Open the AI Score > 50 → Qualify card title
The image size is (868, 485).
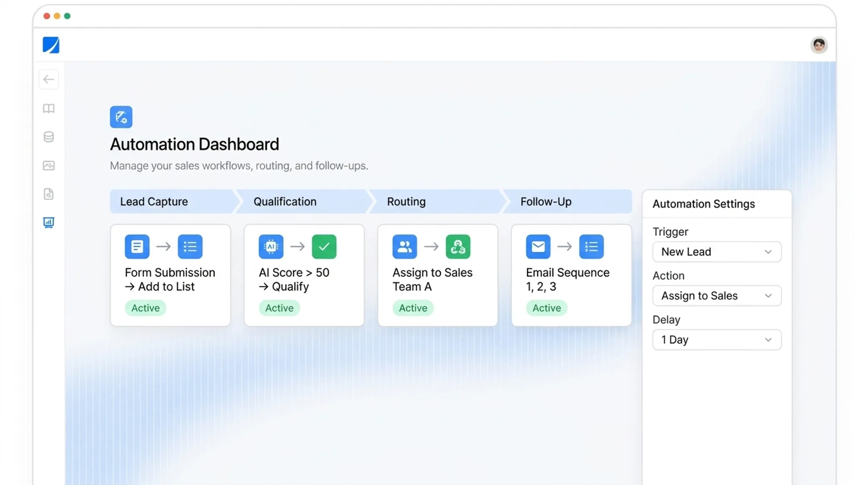(x=294, y=279)
